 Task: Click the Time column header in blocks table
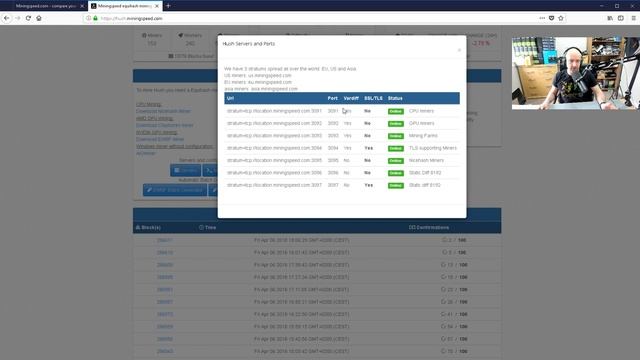pyautogui.click(x=207, y=228)
